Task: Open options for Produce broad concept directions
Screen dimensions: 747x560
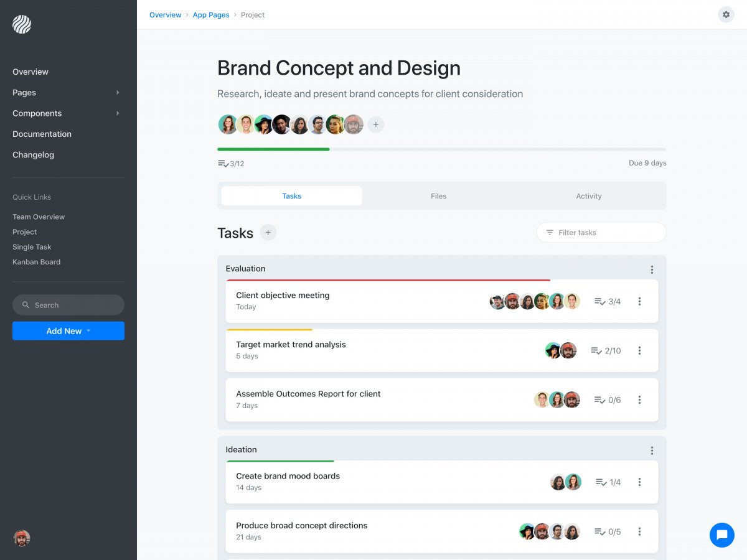Action: coord(639,531)
